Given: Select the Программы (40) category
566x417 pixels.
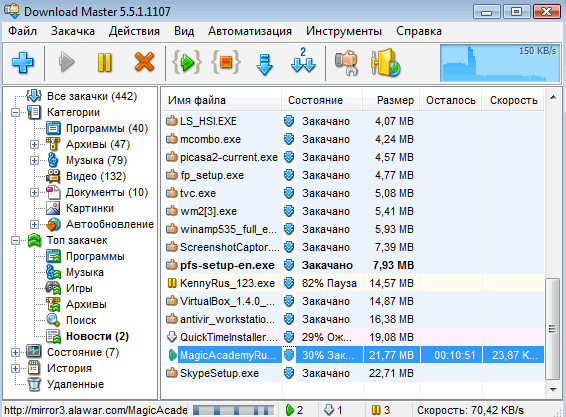Looking at the screenshot, I should click(107, 128).
